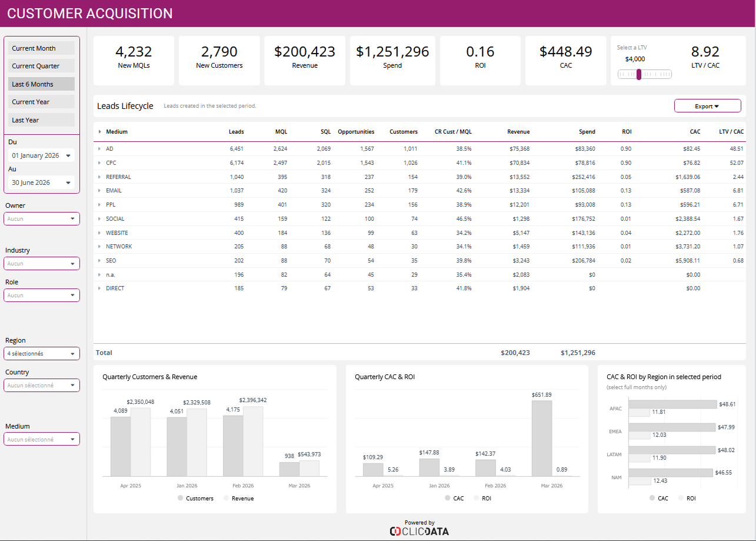The image size is (756, 541).
Task: Open the Du start date picker
Action: pyautogui.click(x=42, y=155)
